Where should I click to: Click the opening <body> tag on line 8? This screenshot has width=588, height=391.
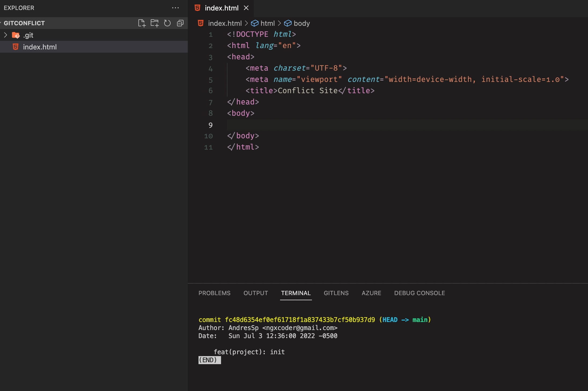click(x=241, y=113)
